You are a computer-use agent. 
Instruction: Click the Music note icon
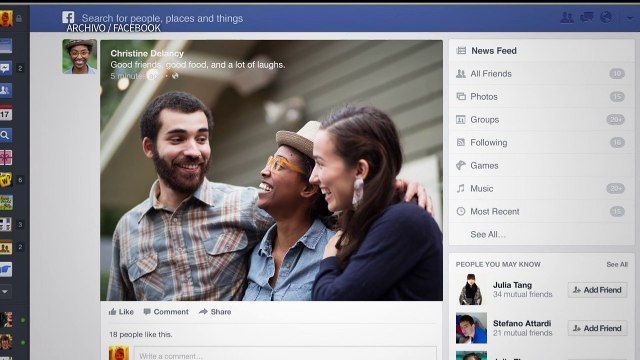(461, 189)
